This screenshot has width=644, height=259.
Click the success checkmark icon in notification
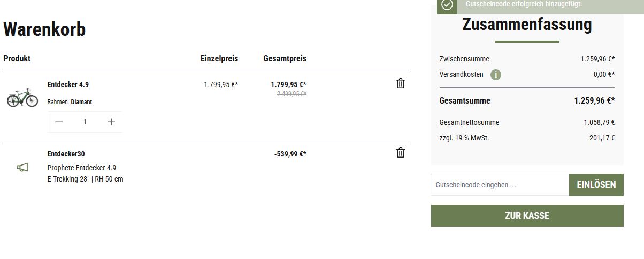pyautogui.click(x=447, y=5)
